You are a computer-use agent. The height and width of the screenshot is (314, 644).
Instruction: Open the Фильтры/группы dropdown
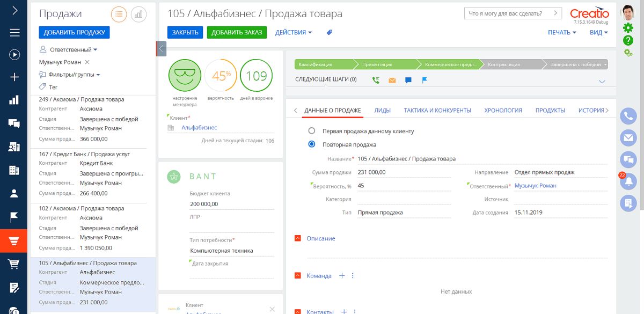[74, 75]
